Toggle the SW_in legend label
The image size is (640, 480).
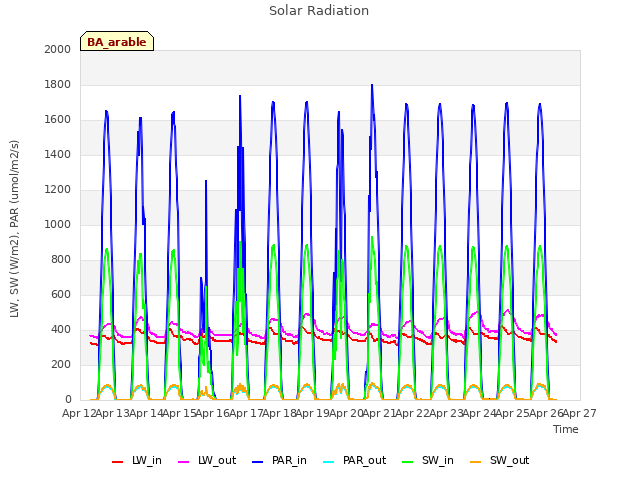[x=438, y=460]
